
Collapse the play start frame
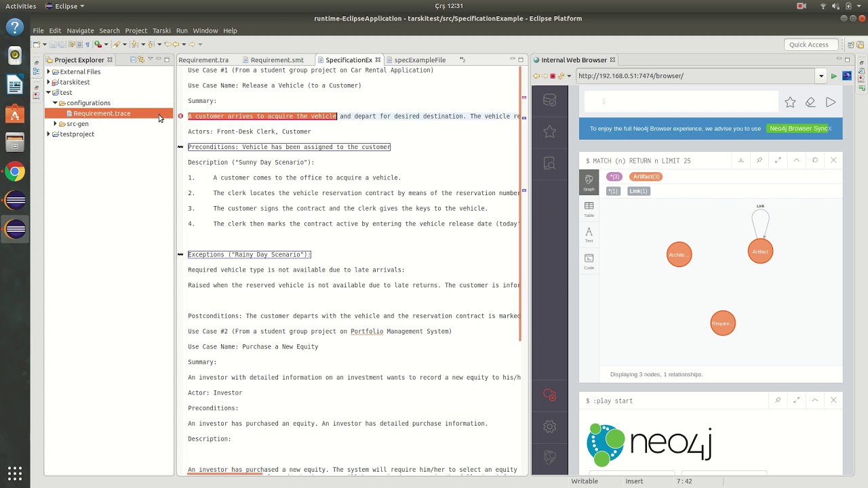pos(815,401)
